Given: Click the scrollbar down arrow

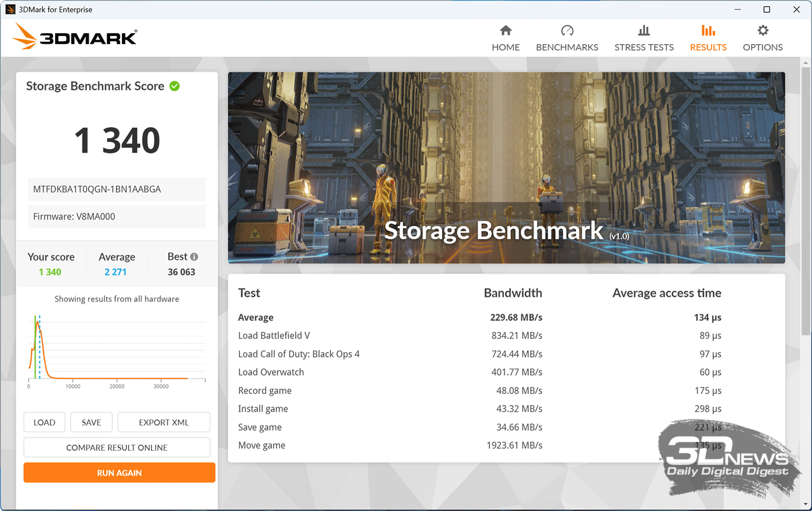Looking at the screenshot, I should 806,505.
